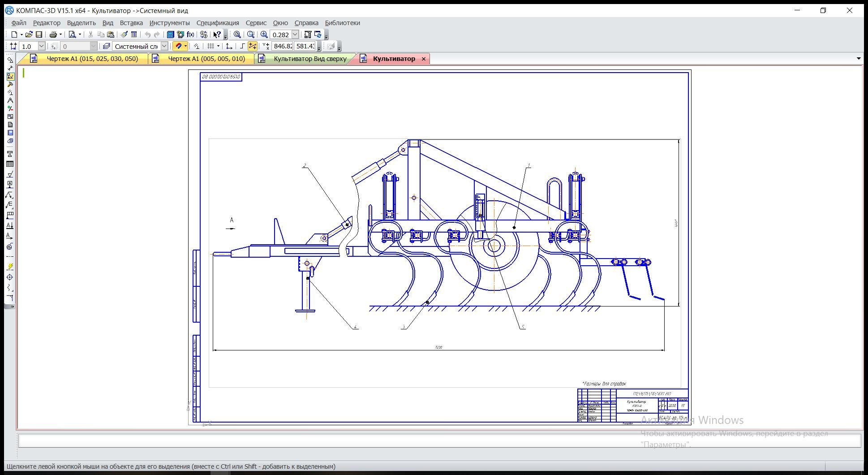This screenshot has height=475, width=868.
Task: Select the Table tool in left panel
Action: coord(10,164)
